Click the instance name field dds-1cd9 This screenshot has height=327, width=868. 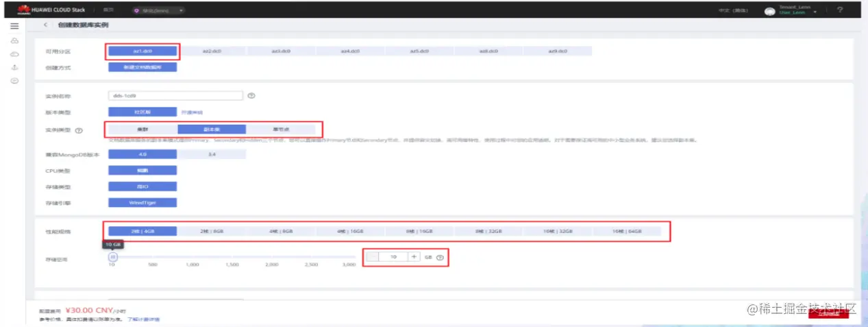[x=176, y=96]
